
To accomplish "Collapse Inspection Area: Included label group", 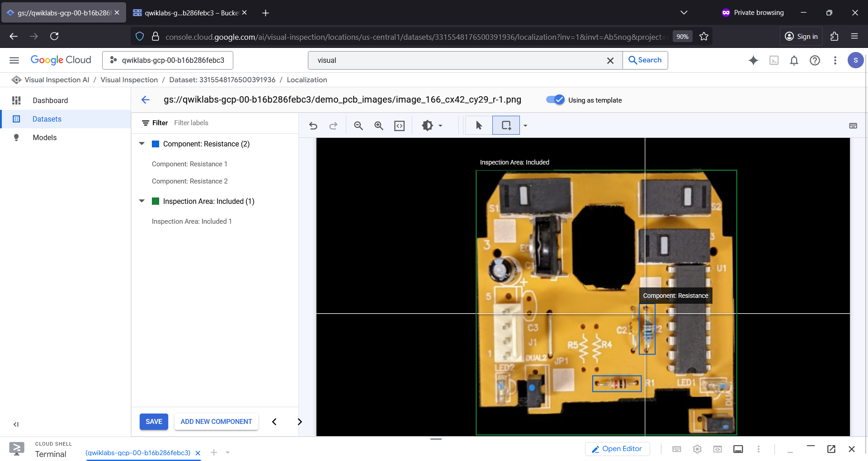I will click(x=142, y=201).
